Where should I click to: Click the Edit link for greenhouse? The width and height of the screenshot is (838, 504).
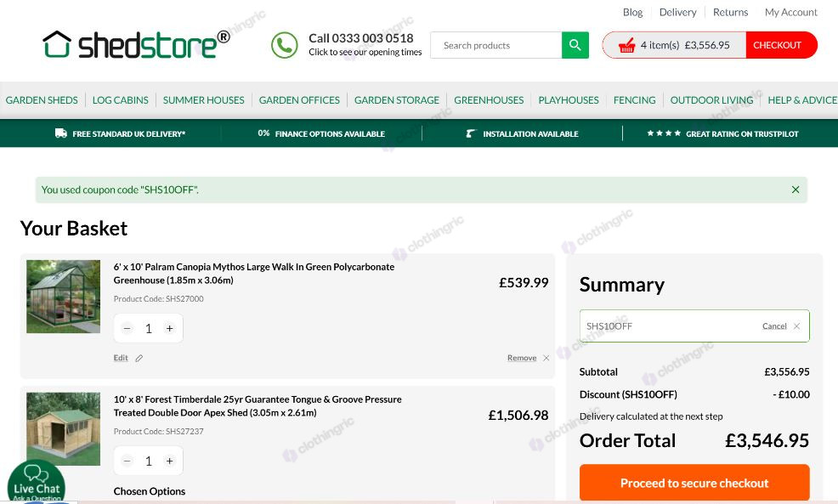coord(121,358)
